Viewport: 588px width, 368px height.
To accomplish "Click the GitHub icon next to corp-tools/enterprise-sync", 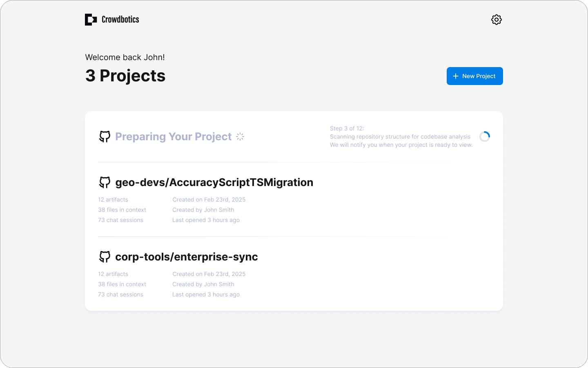I will tap(105, 257).
